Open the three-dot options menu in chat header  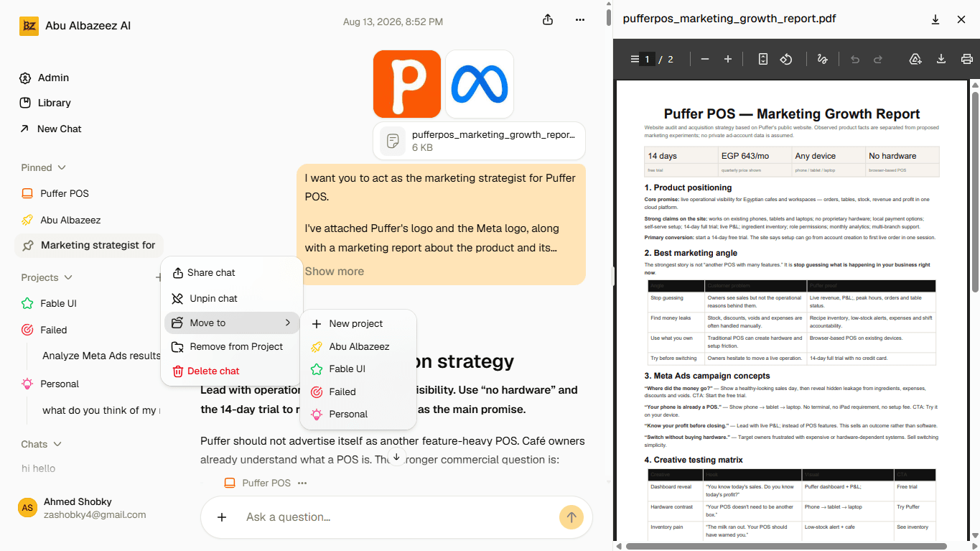tap(580, 20)
